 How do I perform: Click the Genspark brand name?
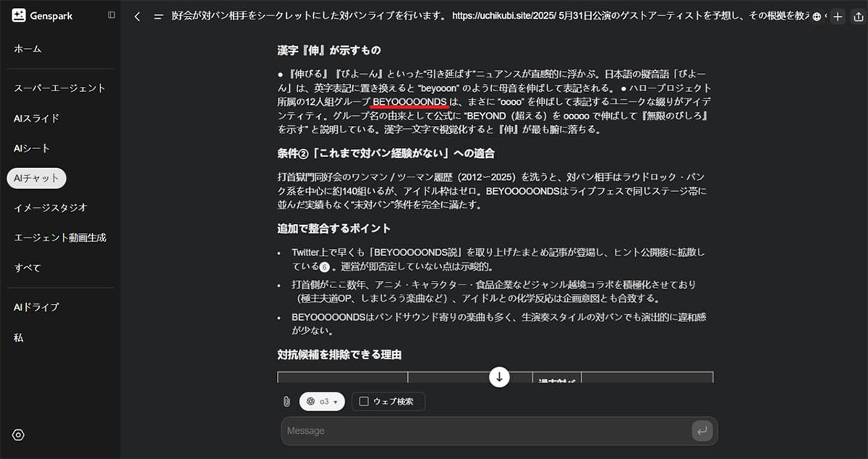coord(51,15)
